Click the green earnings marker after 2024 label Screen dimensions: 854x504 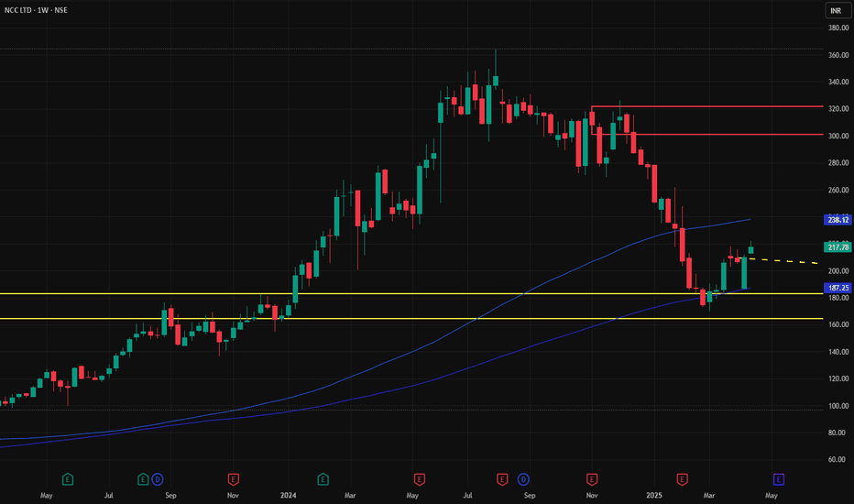[323, 479]
